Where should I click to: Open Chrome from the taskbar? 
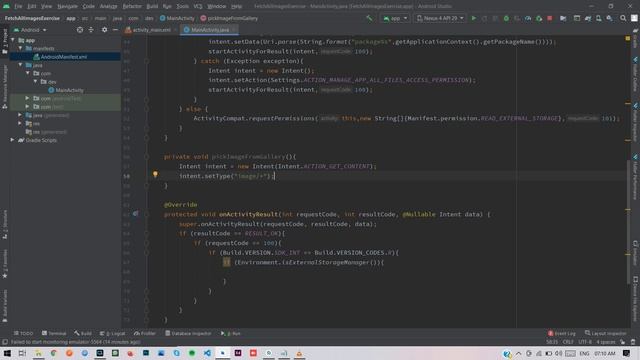53,353
